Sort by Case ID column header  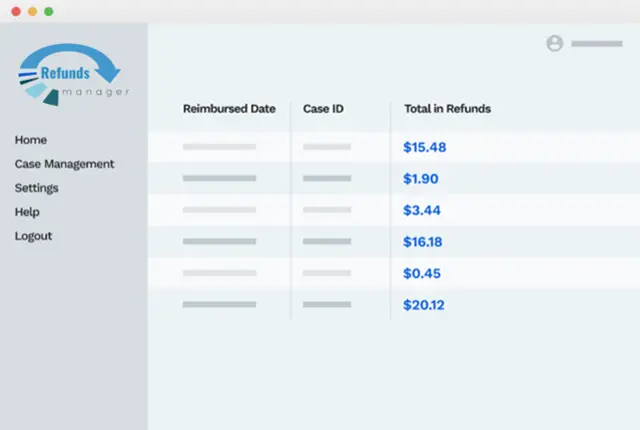323,109
